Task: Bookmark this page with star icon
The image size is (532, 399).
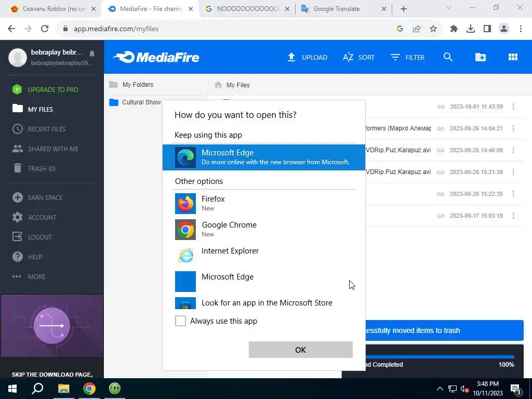Action: click(x=433, y=29)
